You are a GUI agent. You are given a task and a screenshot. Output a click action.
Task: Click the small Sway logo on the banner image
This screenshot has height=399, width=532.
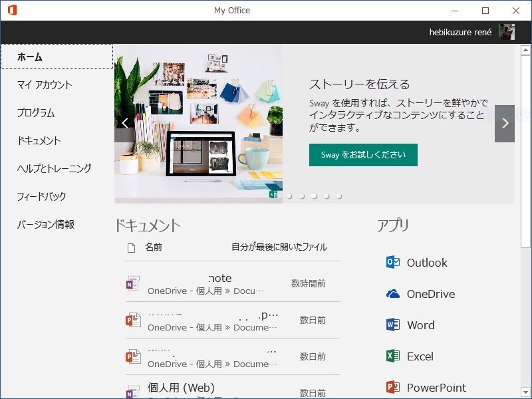pyautogui.click(x=273, y=194)
